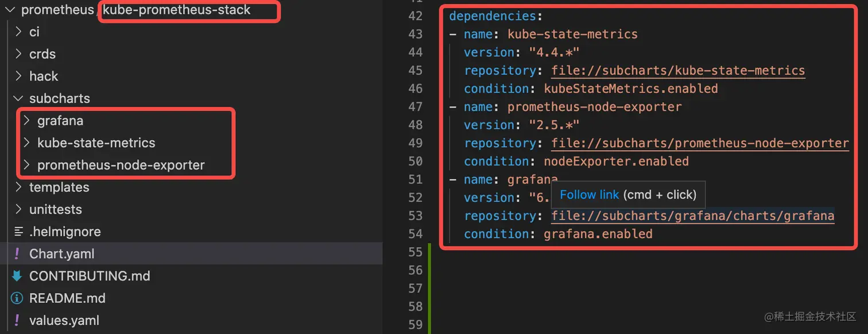This screenshot has height=334, width=868.
Task: Expand the ci folder chevron
Action: (x=18, y=32)
